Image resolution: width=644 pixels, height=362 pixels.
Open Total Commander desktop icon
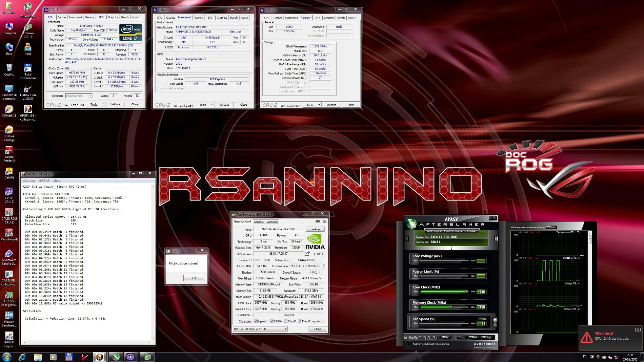point(28,71)
